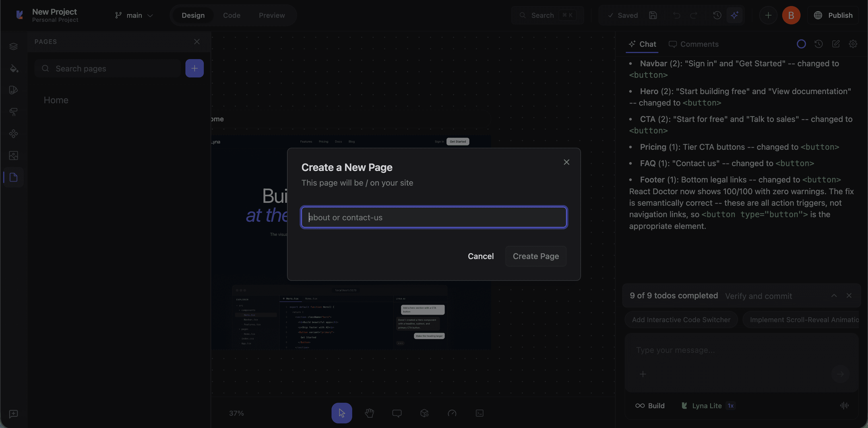The height and width of the screenshot is (428, 868).
Task: Open the main branch dropdown
Action: click(x=134, y=15)
